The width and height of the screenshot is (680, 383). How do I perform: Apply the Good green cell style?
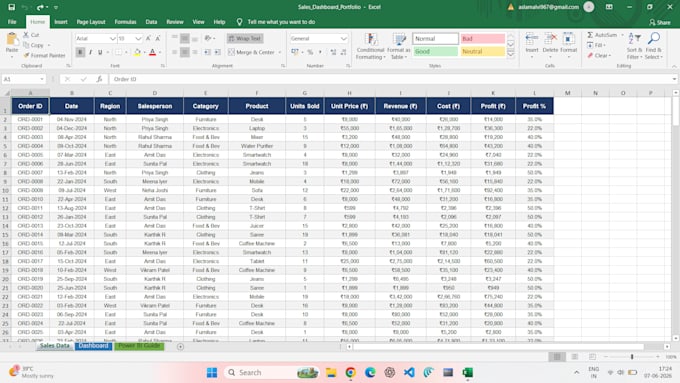tap(435, 51)
